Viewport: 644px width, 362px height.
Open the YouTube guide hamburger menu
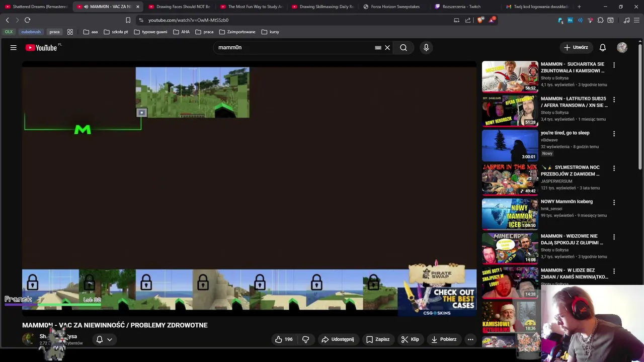[x=14, y=47]
